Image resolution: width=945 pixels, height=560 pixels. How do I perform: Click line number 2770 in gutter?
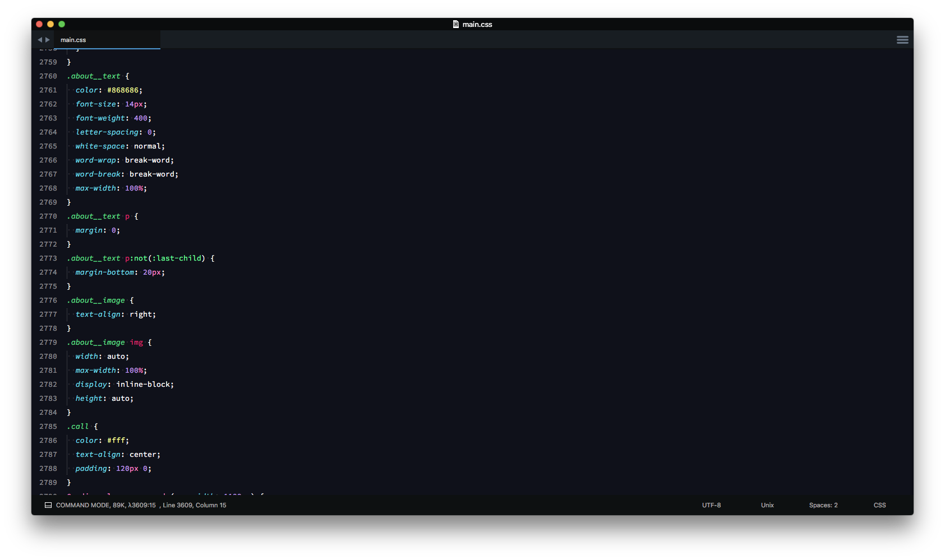(48, 216)
